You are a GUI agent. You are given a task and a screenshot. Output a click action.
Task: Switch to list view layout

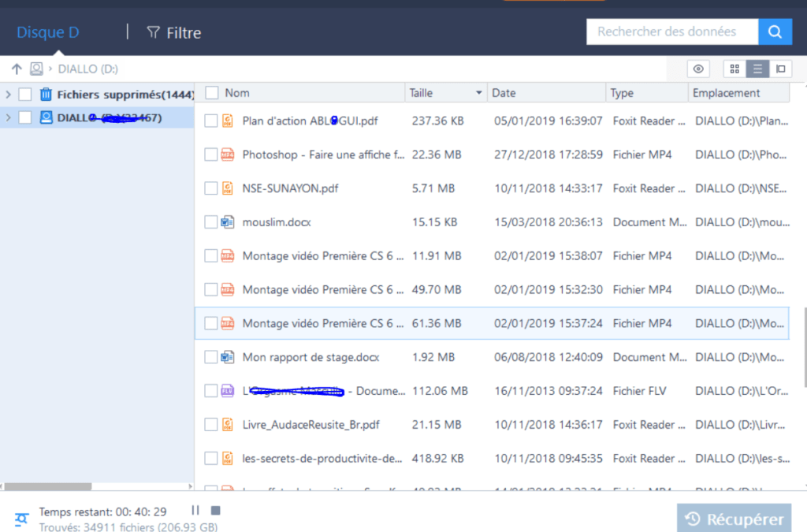[757, 69]
